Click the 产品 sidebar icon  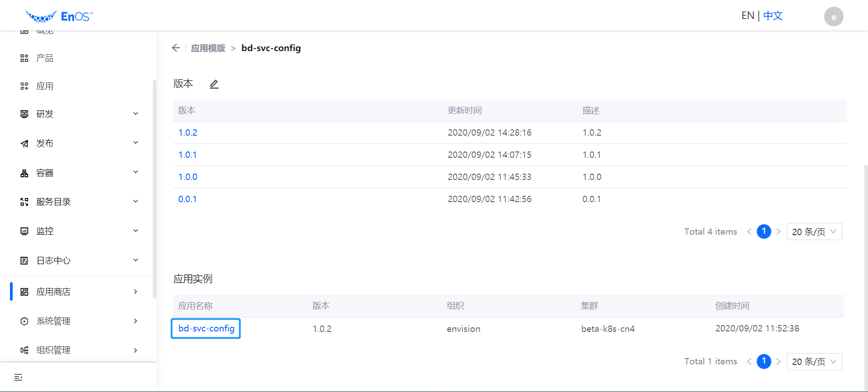(24, 58)
